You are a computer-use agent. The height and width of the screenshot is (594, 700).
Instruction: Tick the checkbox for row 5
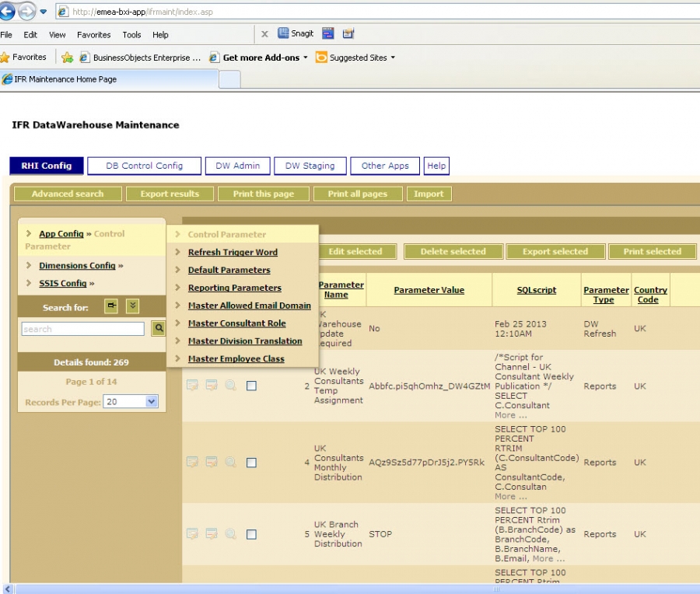click(251, 534)
